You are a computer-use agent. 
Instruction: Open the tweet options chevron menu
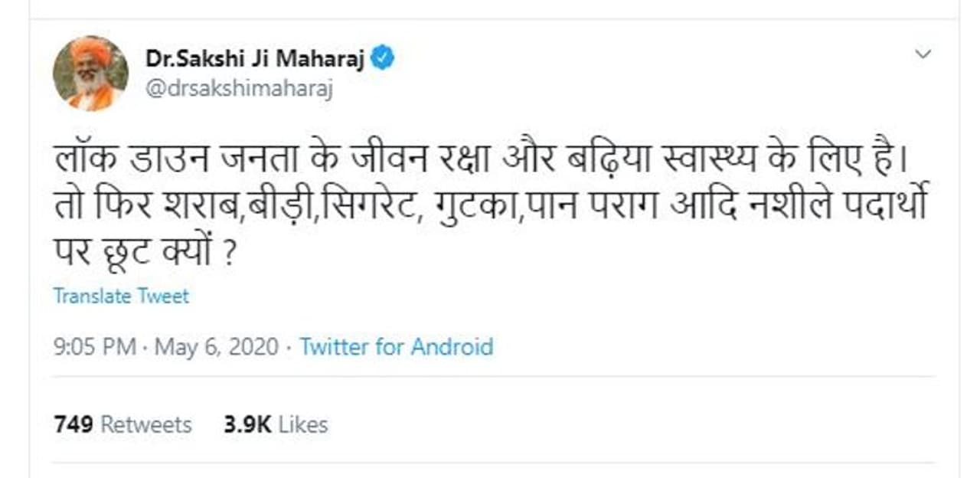[x=923, y=54]
